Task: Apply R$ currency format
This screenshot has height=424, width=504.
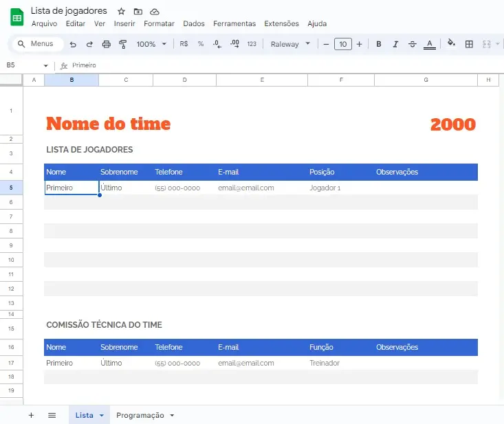Action: (x=184, y=44)
